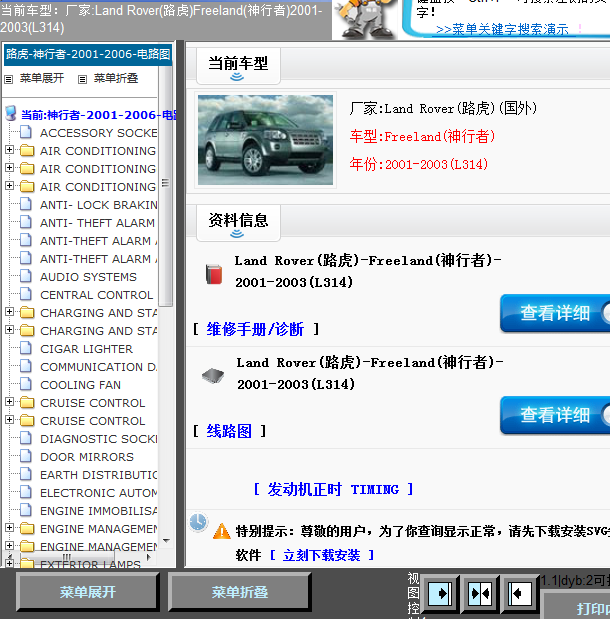The width and height of the screenshot is (610, 619).
Task: Select the 当前:神行者-2001-2006 root node
Action: [x=99, y=114]
